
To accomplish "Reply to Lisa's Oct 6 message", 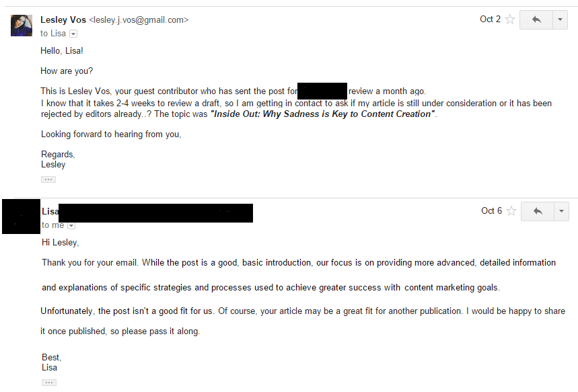I will point(538,211).
